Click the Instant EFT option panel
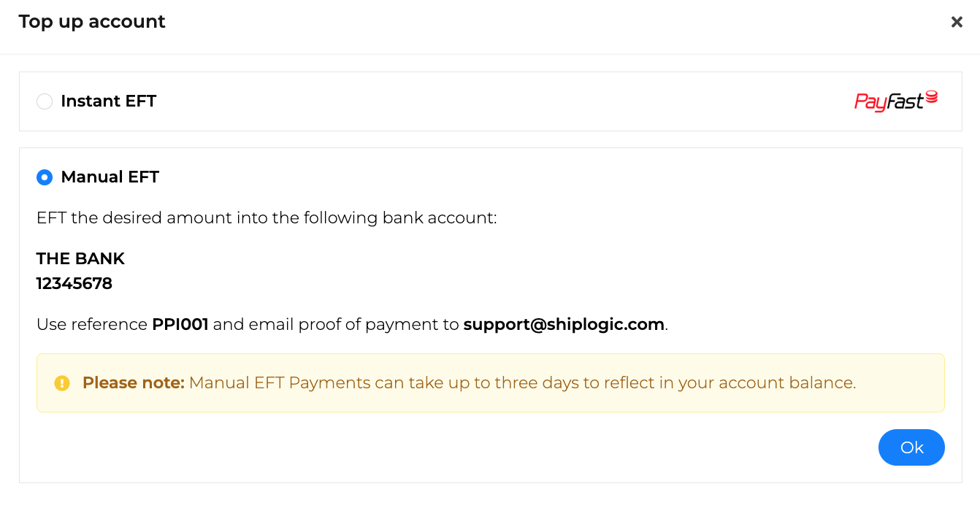 coord(491,101)
